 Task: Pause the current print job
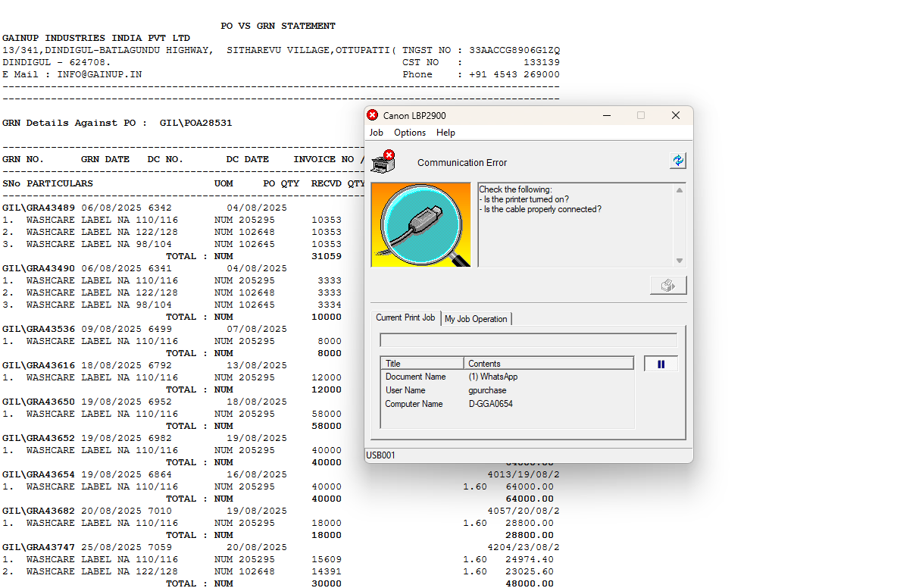pos(661,364)
